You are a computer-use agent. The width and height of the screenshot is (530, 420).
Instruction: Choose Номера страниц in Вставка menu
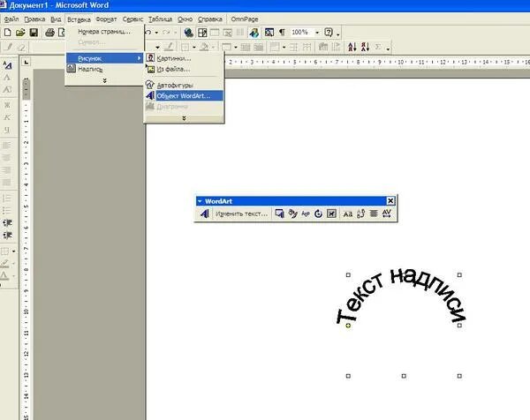tap(104, 32)
